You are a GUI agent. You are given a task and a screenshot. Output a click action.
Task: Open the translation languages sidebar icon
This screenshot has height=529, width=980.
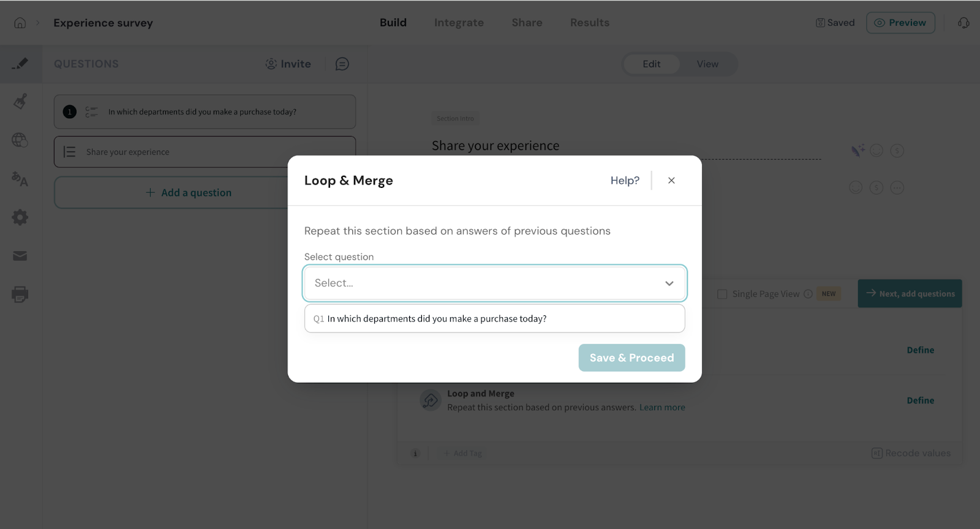click(20, 179)
